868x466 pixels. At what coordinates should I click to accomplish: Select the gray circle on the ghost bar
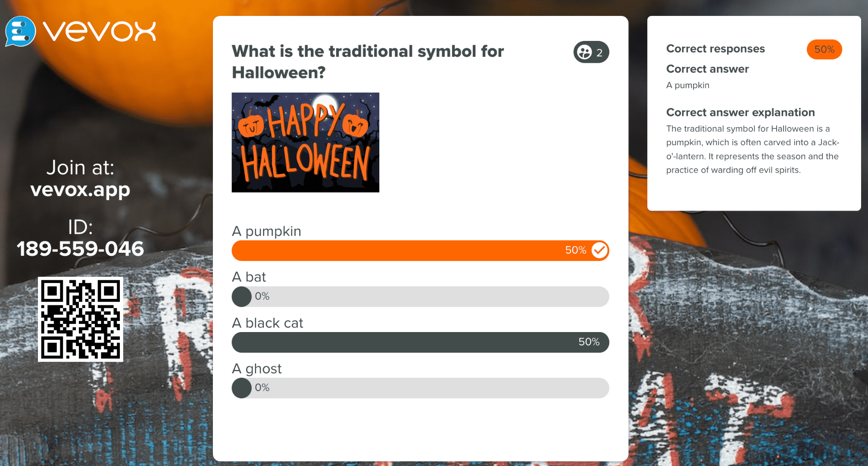(241, 388)
